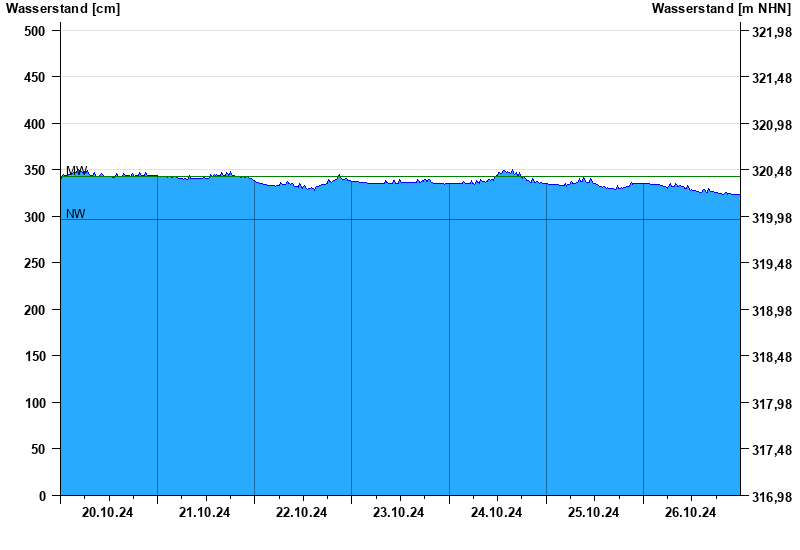The width and height of the screenshot is (800, 550).
Task: Click the NW low water level label
Action: pos(76,214)
